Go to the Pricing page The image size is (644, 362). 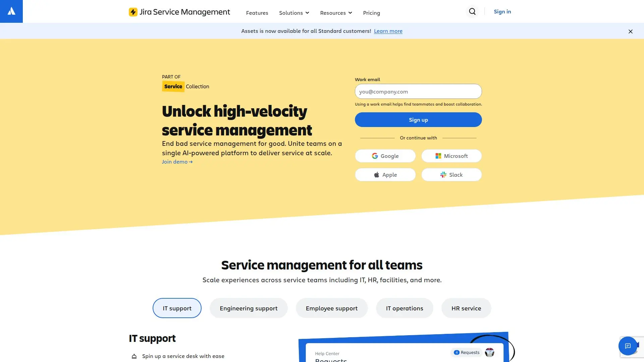371,13
